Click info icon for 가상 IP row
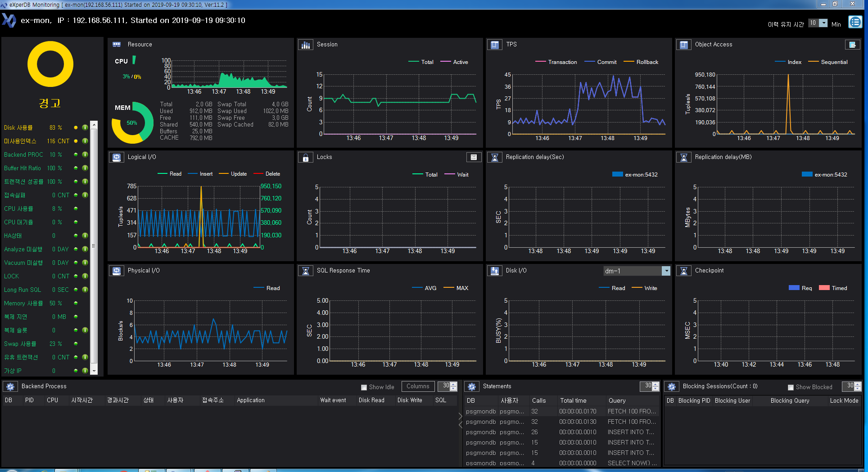 click(85, 371)
